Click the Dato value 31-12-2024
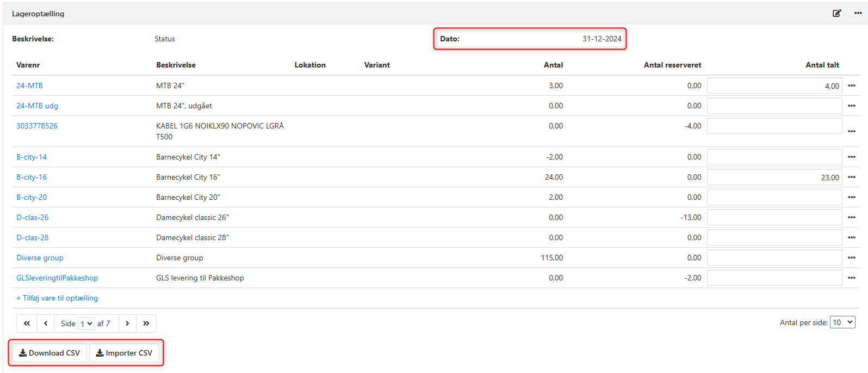 602,39
